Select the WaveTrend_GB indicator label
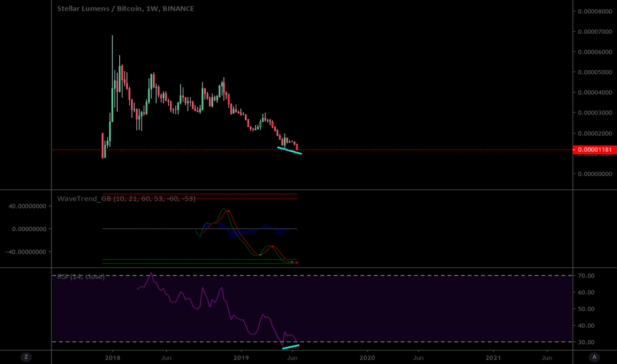 click(x=126, y=199)
